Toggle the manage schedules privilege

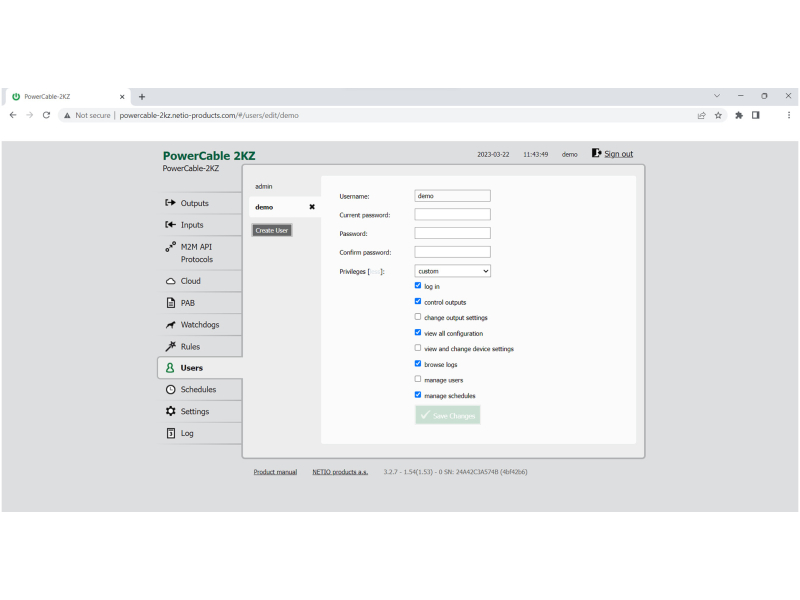(418, 395)
